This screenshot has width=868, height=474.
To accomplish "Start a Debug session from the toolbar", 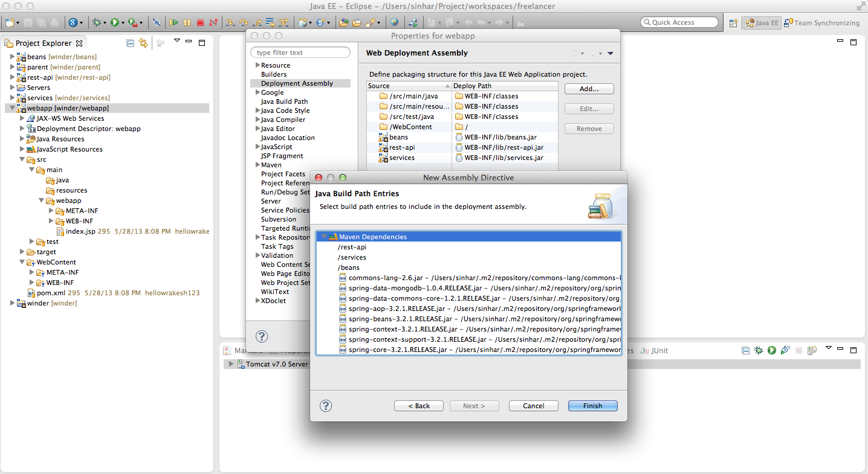I will [97, 22].
